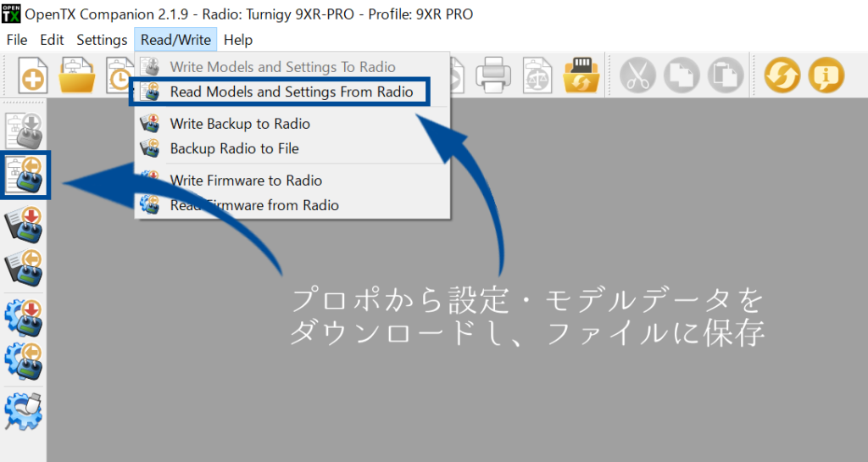Click the About info icon

click(x=826, y=75)
